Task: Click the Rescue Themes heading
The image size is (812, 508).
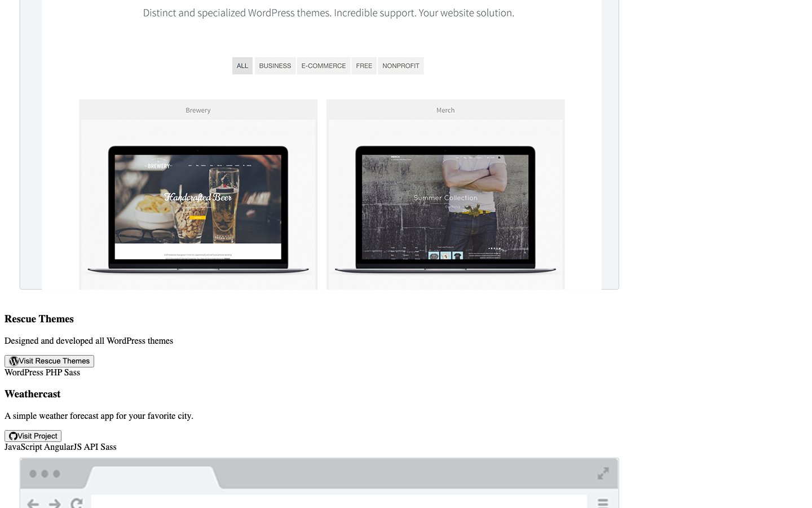Action: [39, 319]
